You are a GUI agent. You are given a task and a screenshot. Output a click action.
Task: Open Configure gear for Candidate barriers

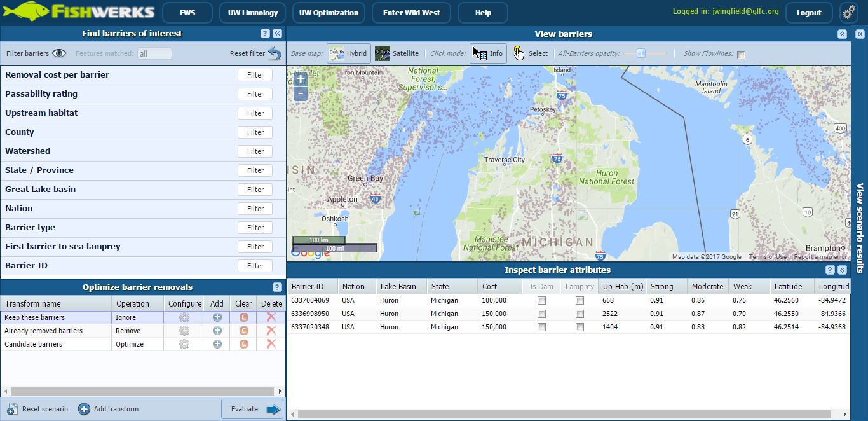(184, 343)
